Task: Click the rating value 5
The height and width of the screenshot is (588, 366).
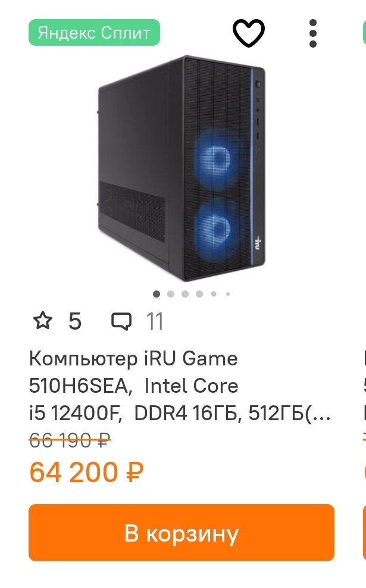Action: pos(74,321)
